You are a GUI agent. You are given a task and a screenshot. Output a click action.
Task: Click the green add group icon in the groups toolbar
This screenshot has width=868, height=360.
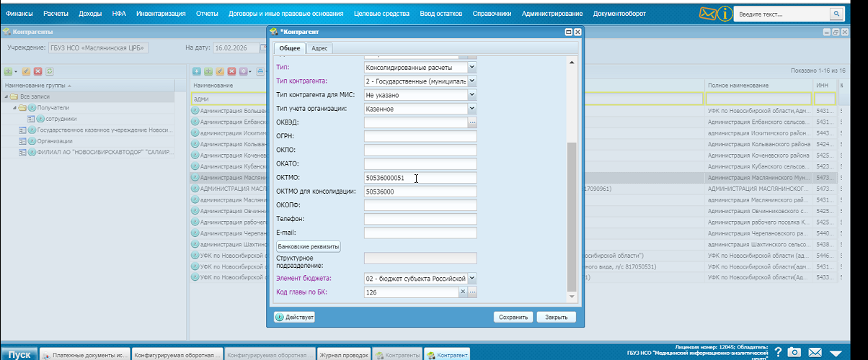[x=8, y=71]
